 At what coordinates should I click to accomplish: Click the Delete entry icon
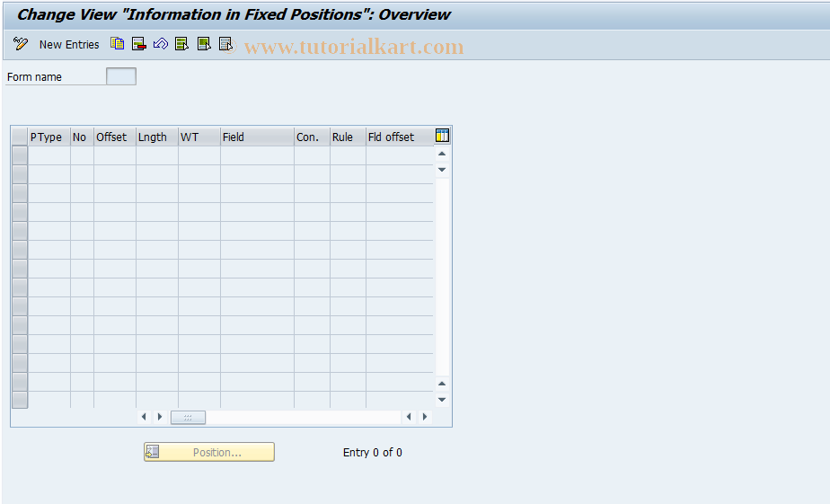coord(138,44)
